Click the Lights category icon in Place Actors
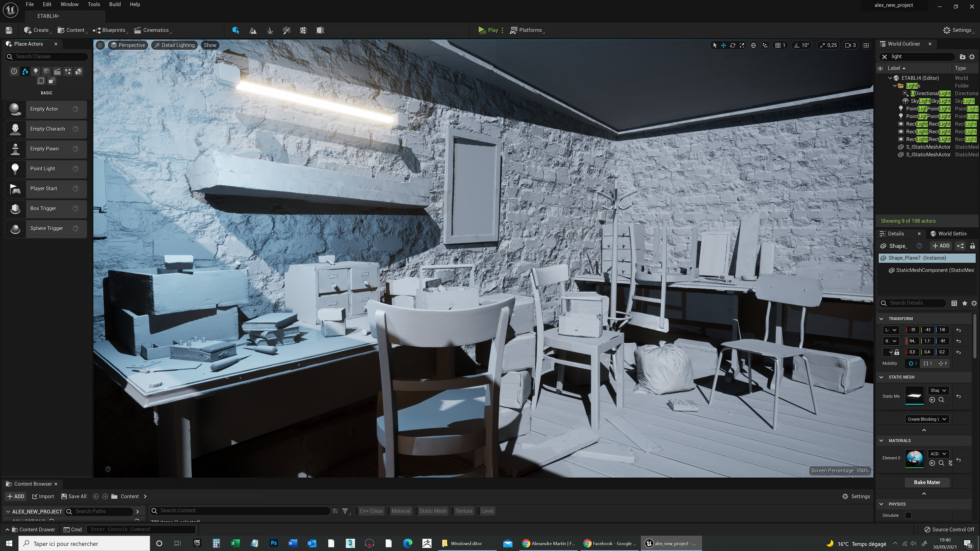The height and width of the screenshot is (551, 980). [35, 71]
